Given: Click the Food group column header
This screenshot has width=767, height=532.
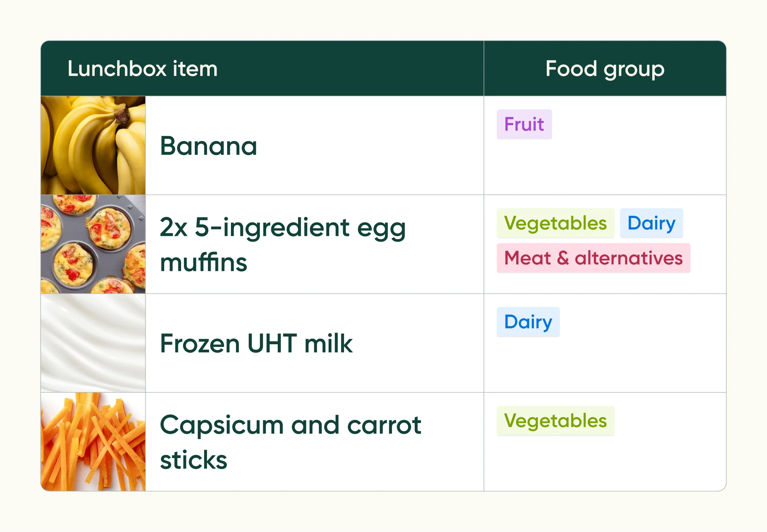Looking at the screenshot, I should (x=605, y=69).
